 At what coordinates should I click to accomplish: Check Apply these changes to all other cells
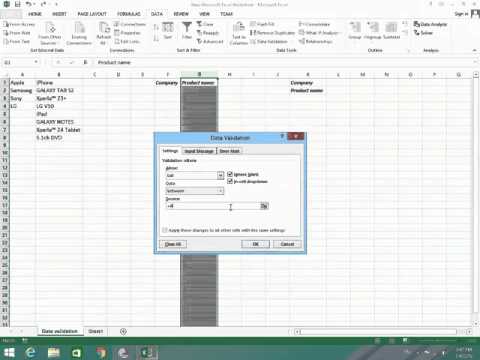(x=165, y=230)
